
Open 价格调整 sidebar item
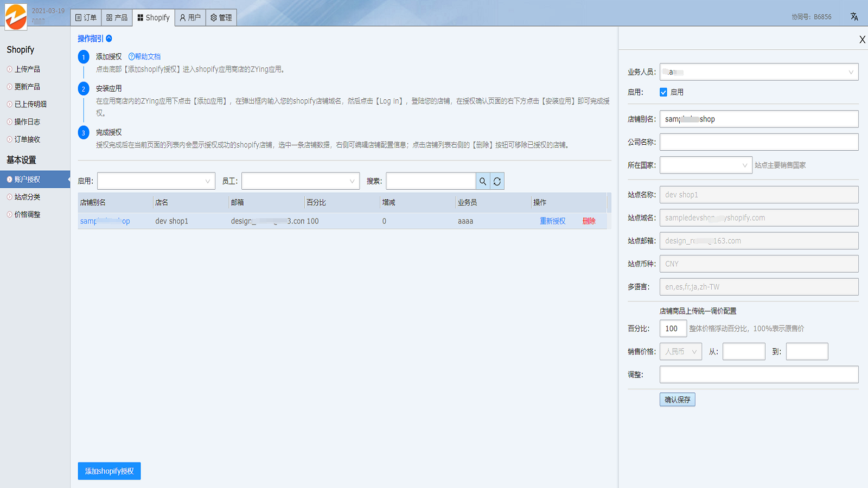pyautogui.click(x=27, y=215)
